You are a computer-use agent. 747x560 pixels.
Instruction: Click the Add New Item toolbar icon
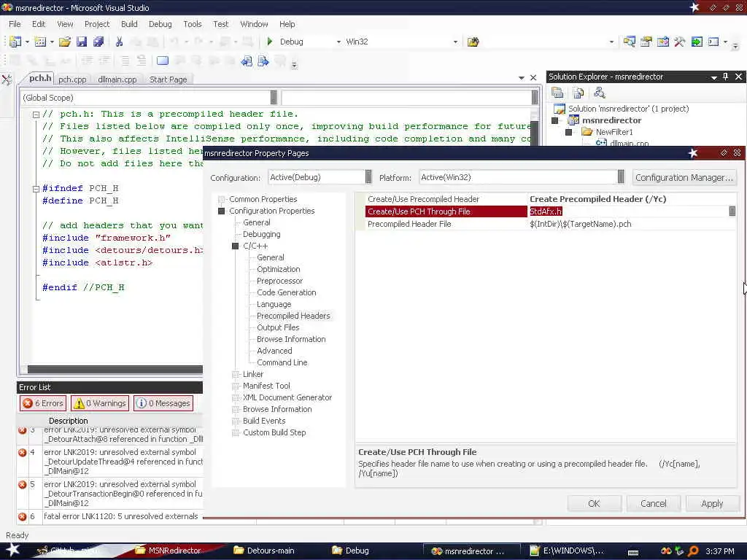41,42
